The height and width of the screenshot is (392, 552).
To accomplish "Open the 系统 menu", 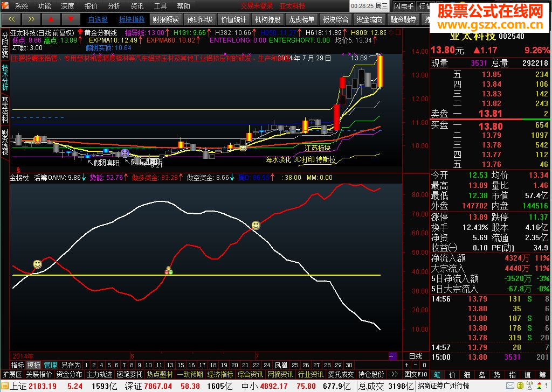I will click(x=21, y=6).
